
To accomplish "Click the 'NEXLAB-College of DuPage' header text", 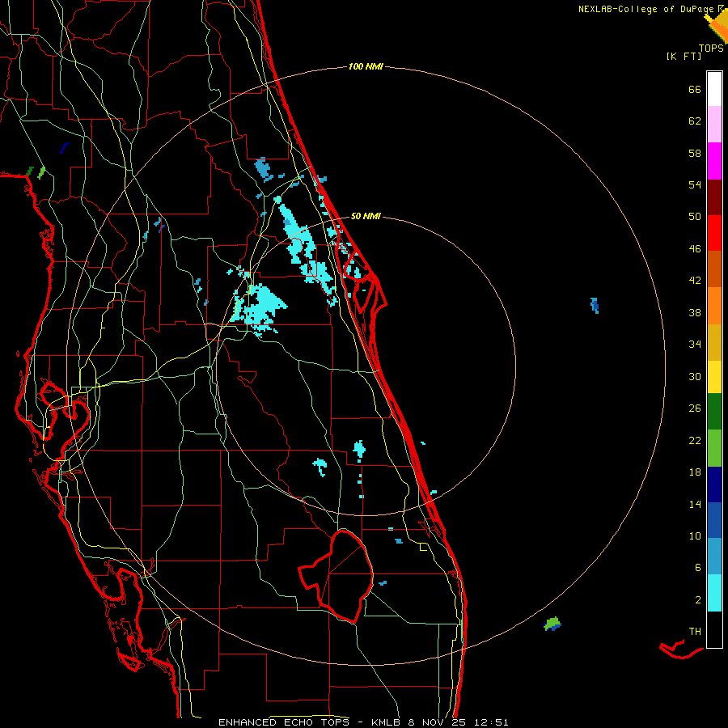I will tap(648, 9).
